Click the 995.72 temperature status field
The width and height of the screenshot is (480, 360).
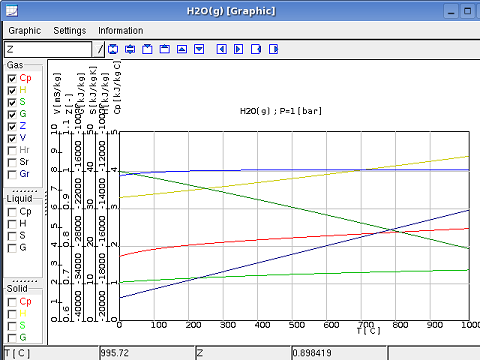pyautogui.click(x=147, y=353)
